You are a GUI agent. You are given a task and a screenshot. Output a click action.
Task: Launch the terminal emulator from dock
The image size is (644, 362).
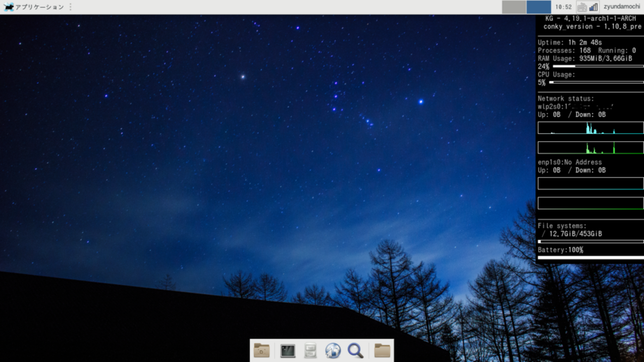[x=287, y=351]
